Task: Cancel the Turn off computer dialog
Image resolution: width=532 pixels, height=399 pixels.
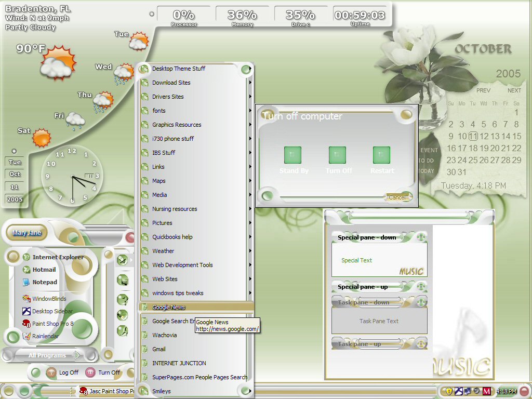Action: (397, 197)
